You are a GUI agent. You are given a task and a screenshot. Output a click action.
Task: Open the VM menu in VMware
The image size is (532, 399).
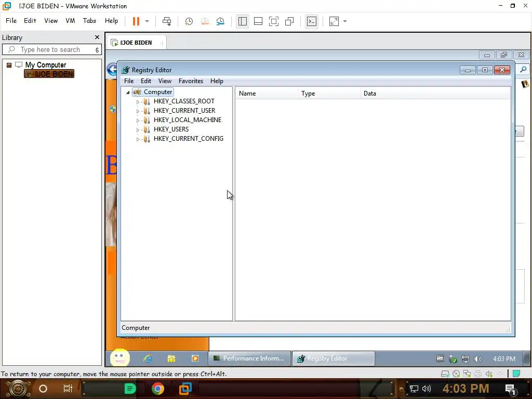[70, 21]
